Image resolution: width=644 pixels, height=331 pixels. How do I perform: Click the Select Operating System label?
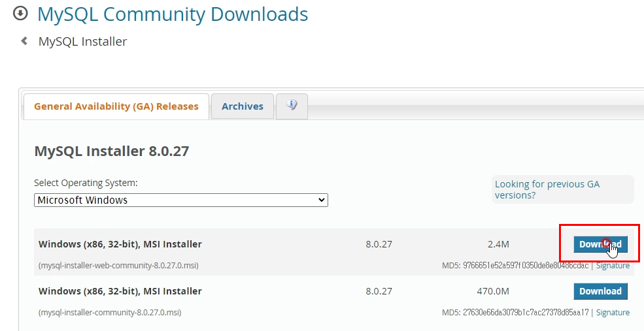pos(86,183)
